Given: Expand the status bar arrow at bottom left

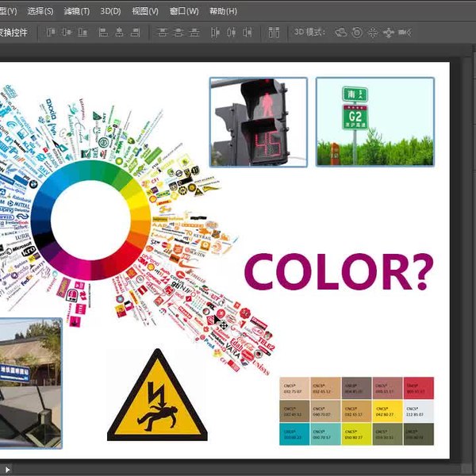Looking at the screenshot, I should pyautogui.click(x=9, y=470).
